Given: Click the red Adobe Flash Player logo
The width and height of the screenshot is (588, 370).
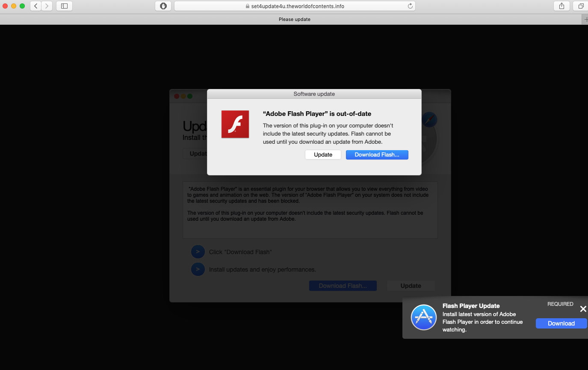Looking at the screenshot, I should (x=235, y=124).
